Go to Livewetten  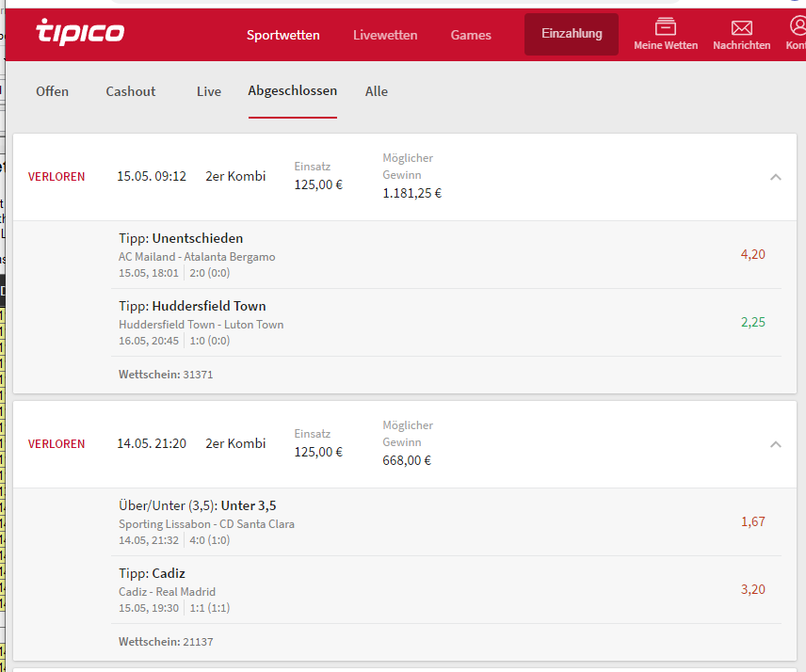[x=385, y=35]
